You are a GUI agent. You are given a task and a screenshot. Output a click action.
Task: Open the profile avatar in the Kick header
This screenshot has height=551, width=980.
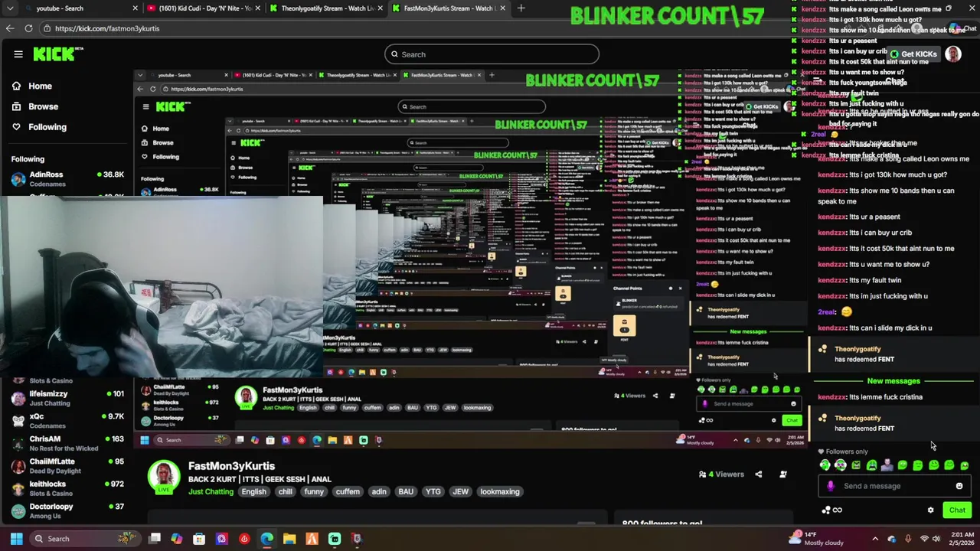[953, 54]
